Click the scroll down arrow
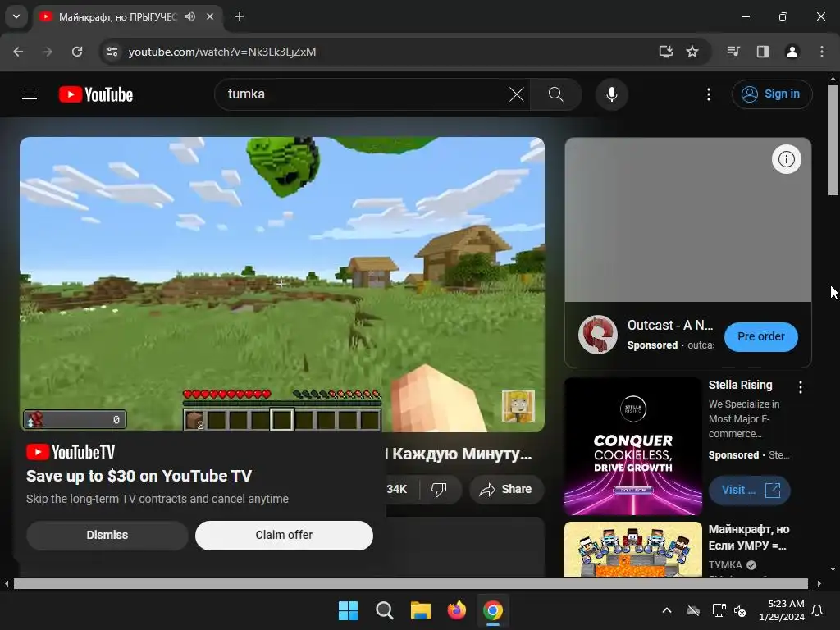The width and height of the screenshot is (840, 630). pos(833,569)
